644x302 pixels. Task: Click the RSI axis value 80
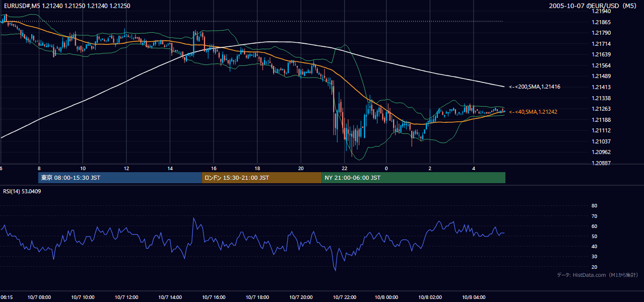tap(594, 206)
